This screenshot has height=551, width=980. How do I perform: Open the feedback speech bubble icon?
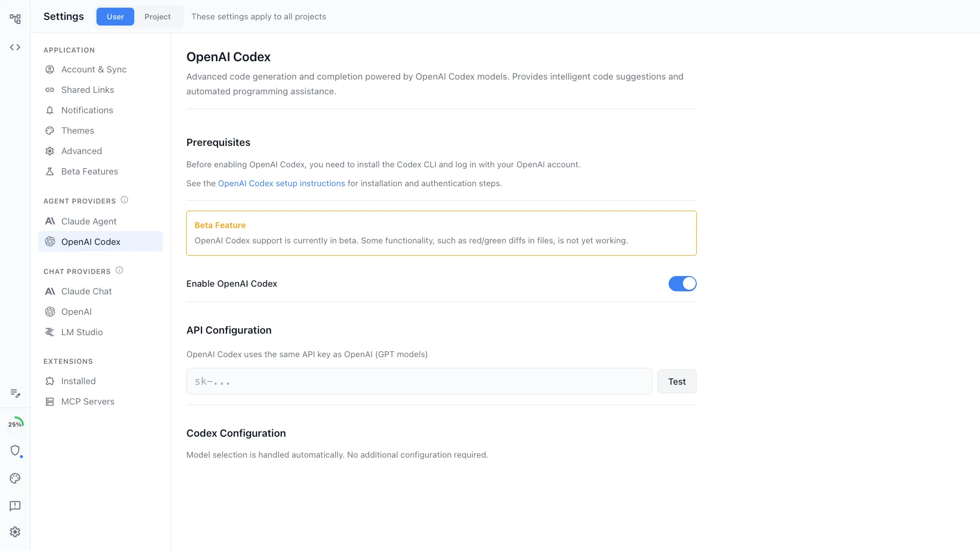coord(15,506)
